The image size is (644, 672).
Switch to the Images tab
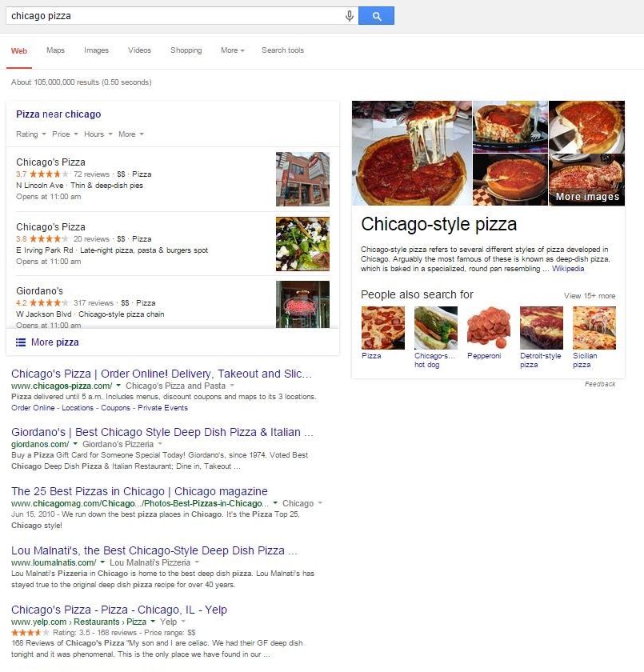click(x=97, y=50)
